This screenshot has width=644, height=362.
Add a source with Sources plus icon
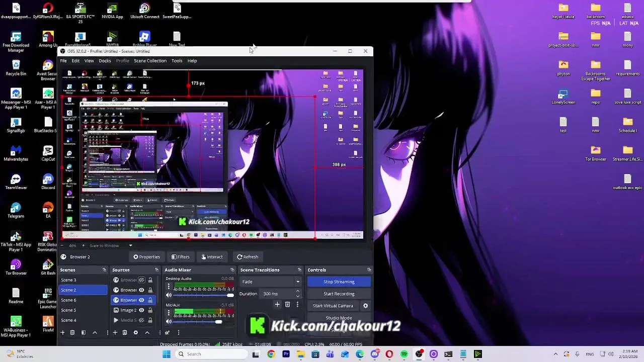115,332
